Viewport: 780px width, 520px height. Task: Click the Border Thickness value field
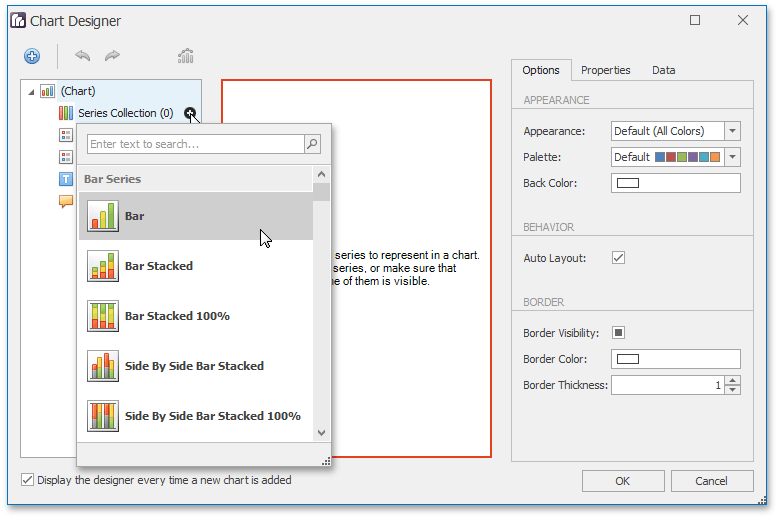pos(668,385)
